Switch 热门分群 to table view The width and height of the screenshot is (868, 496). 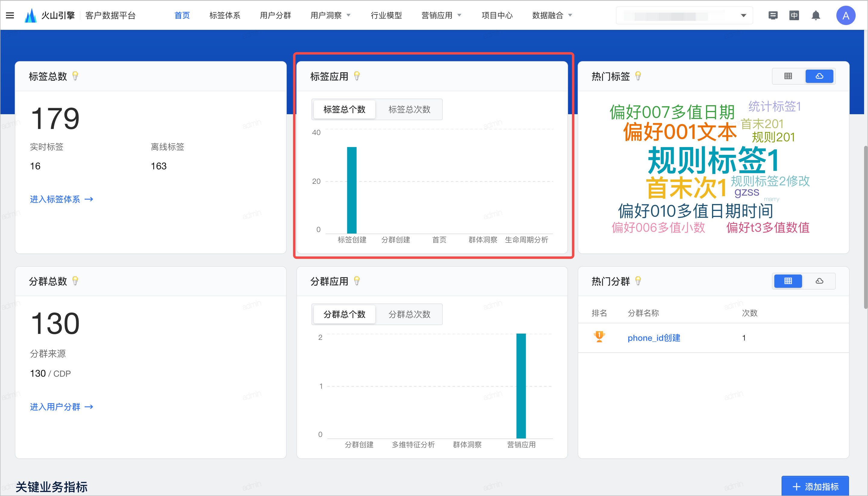[x=788, y=281]
